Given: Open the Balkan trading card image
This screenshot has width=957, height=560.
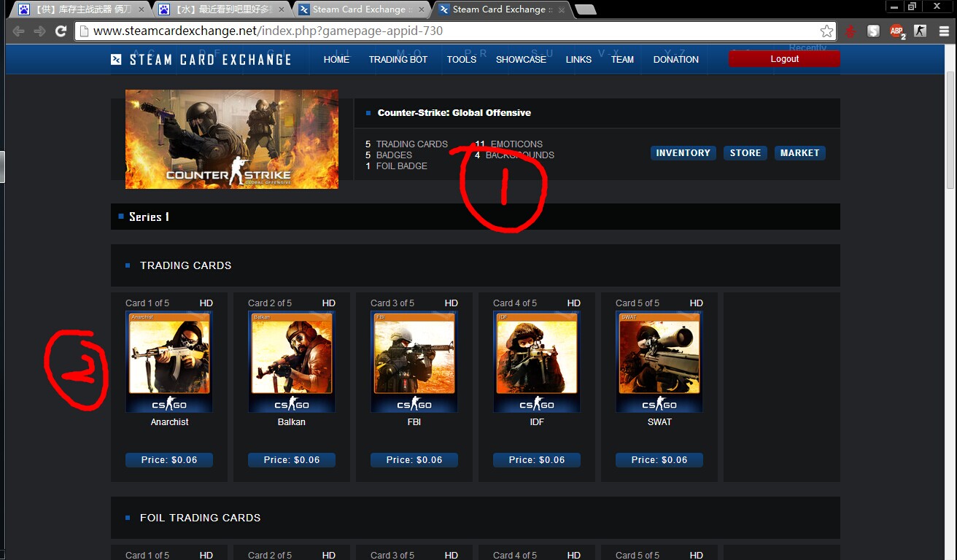Looking at the screenshot, I should (292, 362).
